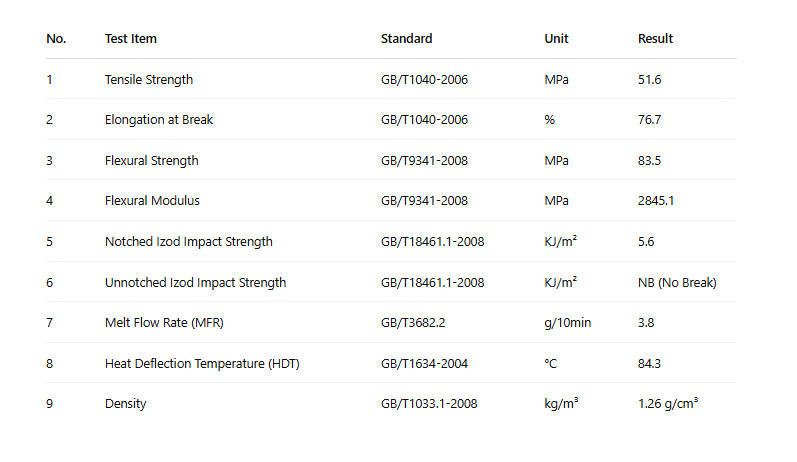Viewport: 797px width, 462px height.
Task: Click the Test Item column header
Action: [131, 39]
